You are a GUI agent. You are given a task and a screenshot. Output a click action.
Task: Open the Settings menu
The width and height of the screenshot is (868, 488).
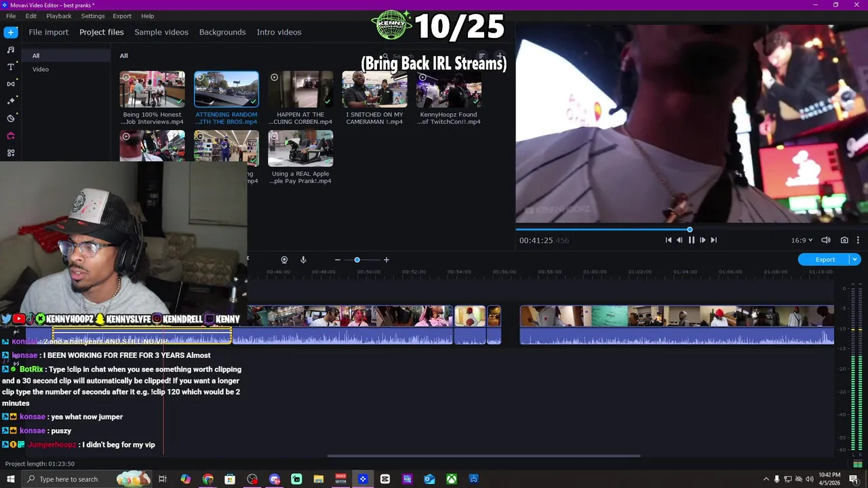[93, 16]
